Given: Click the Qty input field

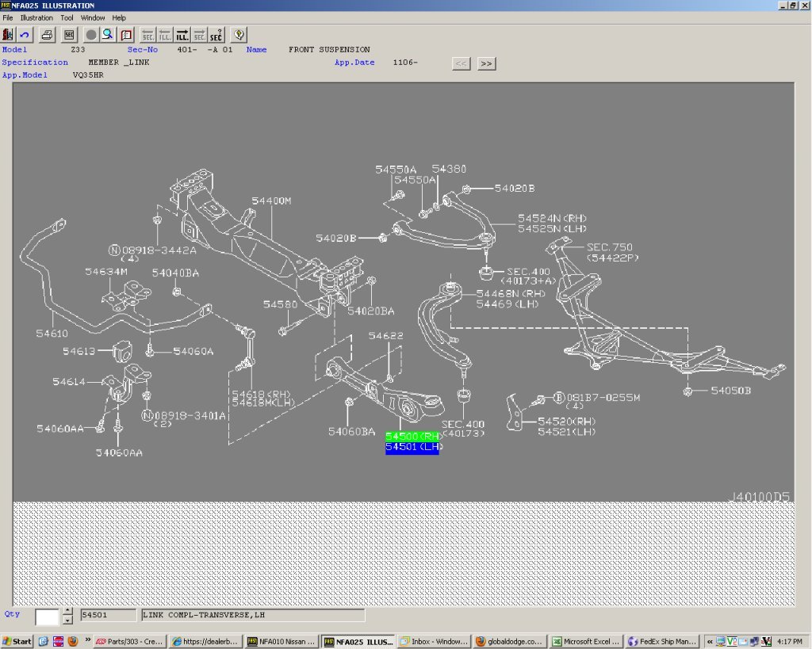Looking at the screenshot, I should (x=47, y=617).
